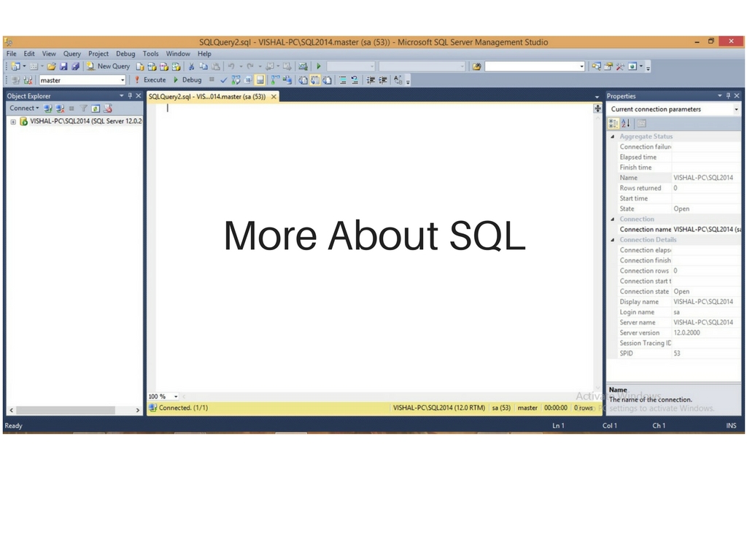Switch Properties to Categorized view

[x=613, y=122]
